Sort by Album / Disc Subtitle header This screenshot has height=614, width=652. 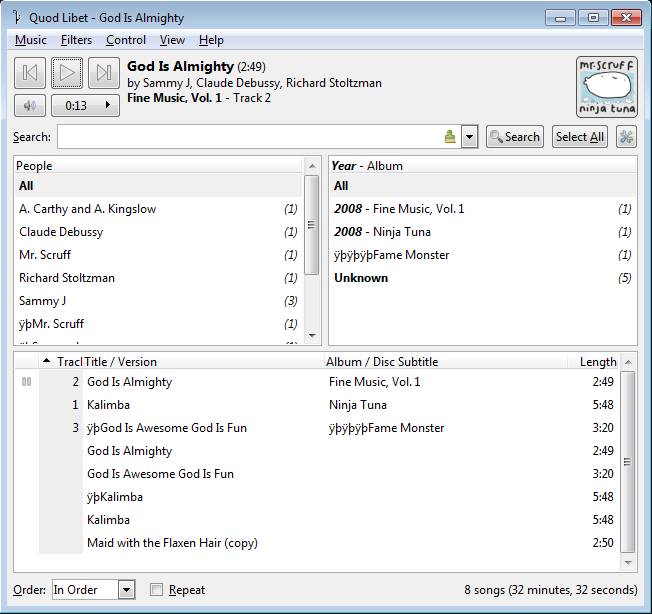[446, 362]
